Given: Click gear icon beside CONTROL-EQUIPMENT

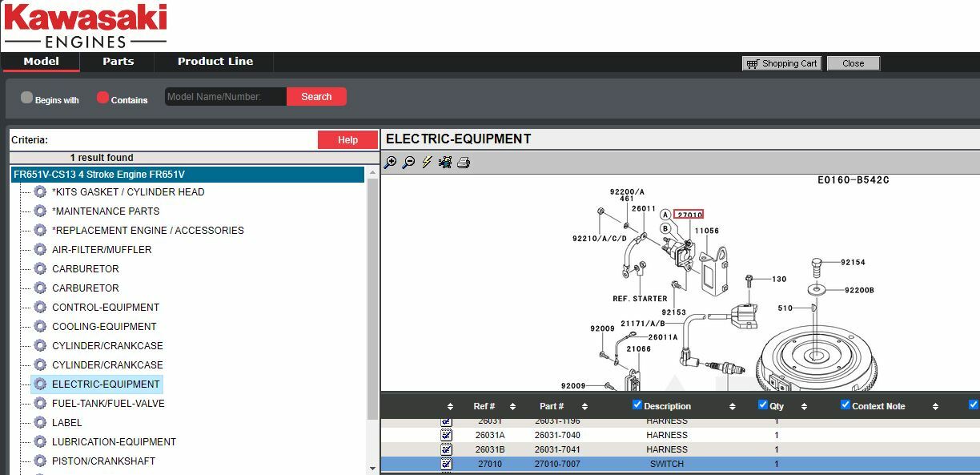Looking at the screenshot, I should coord(40,307).
